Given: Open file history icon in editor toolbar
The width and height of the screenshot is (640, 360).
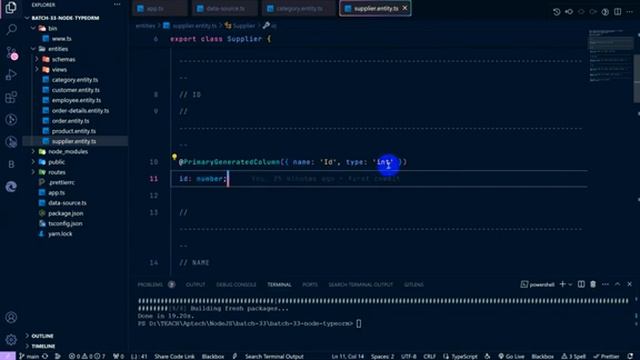Looking at the screenshot, I should (x=556, y=12).
